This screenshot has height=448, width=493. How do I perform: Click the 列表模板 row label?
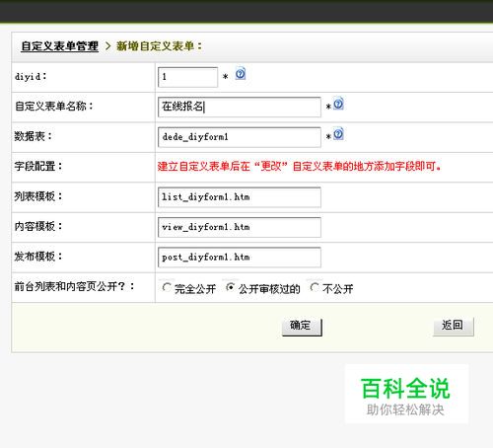coord(38,196)
